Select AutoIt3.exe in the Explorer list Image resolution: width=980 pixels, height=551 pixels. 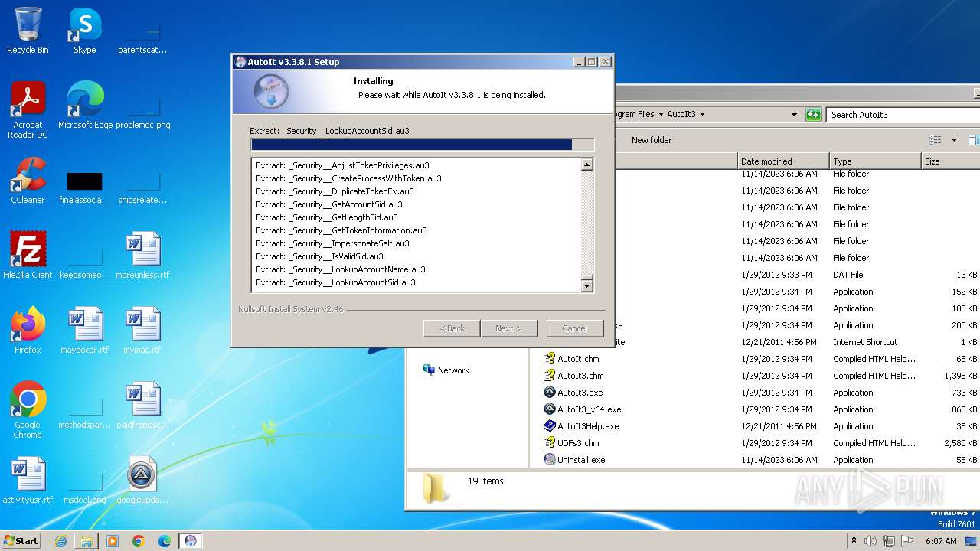pos(580,393)
